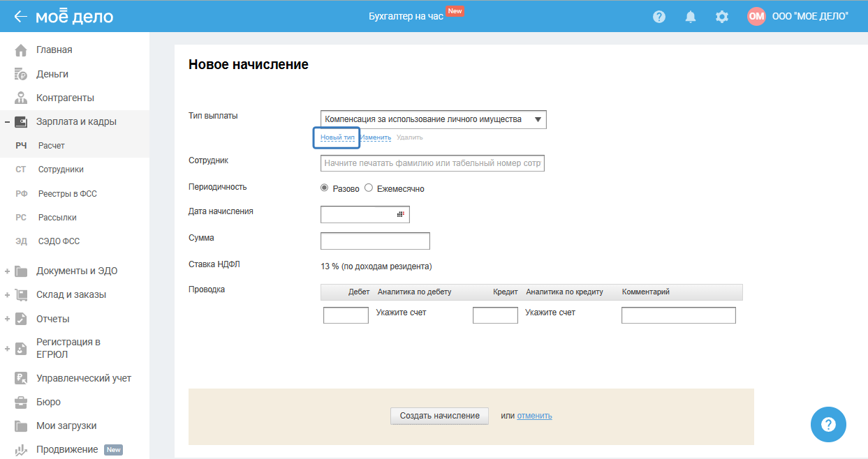
Task: Click the Управленческий учет ruble icon
Action: (x=21, y=378)
